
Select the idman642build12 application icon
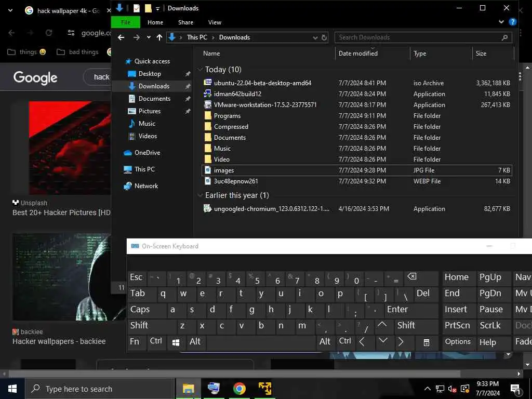(x=208, y=94)
